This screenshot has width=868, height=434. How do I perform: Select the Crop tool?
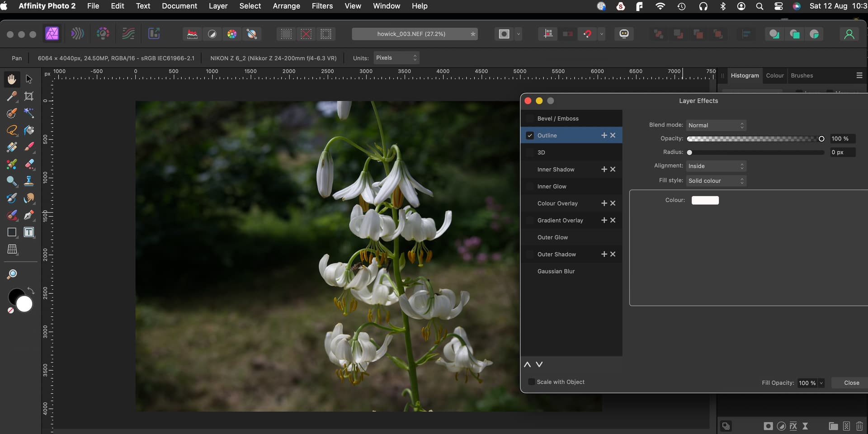click(x=29, y=96)
